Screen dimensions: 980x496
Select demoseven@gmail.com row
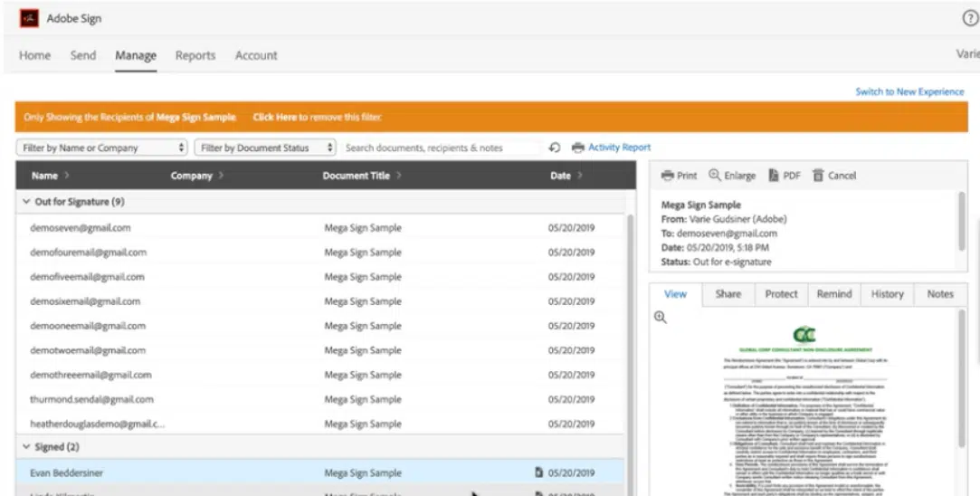click(x=320, y=228)
